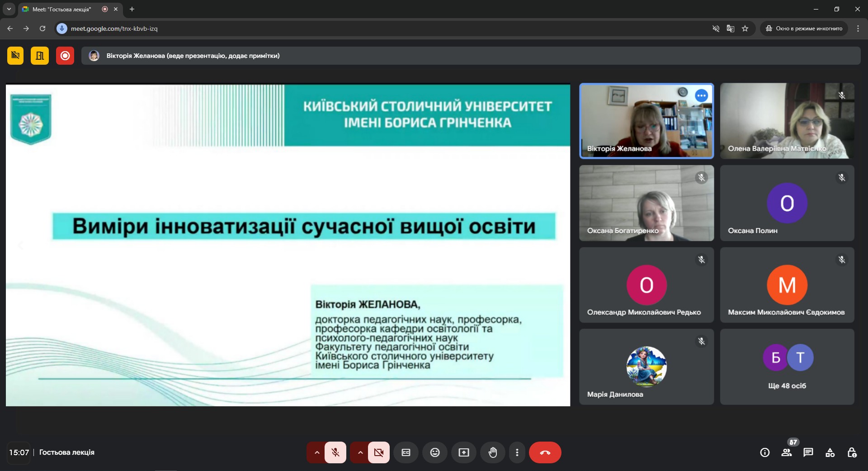Open the in-call chat messages icon
The height and width of the screenshot is (471, 868).
click(808, 452)
